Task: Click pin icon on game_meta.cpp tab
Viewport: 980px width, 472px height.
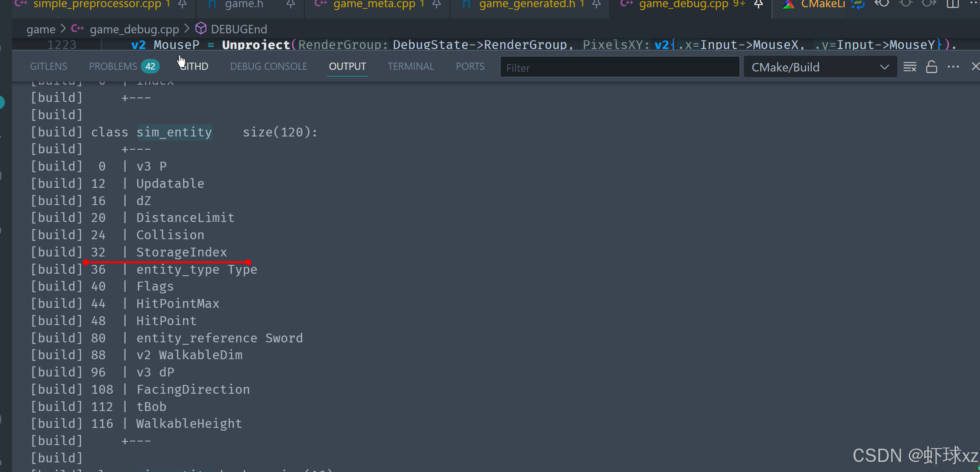Action: pos(437,4)
